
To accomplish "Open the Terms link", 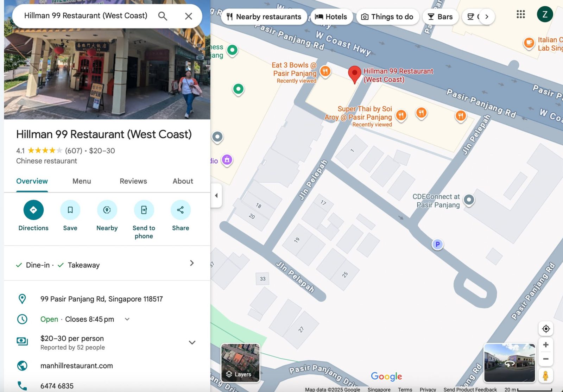I will [405, 390].
